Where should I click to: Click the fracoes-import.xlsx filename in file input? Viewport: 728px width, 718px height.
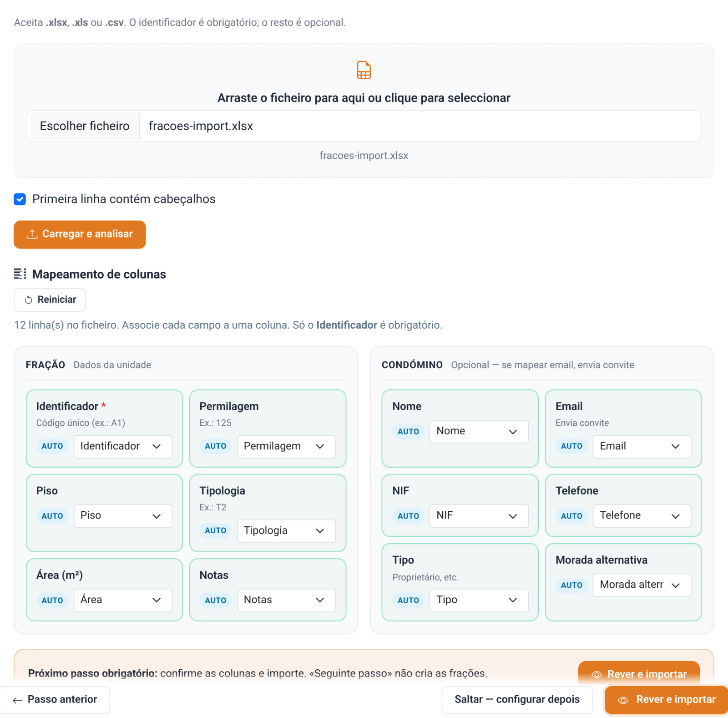point(201,126)
